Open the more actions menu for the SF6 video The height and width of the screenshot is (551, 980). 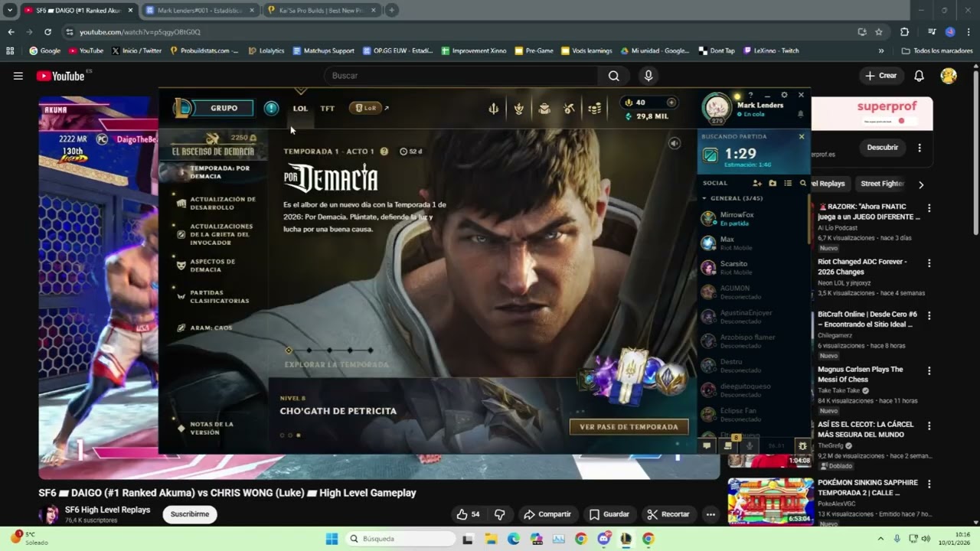tap(710, 514)
